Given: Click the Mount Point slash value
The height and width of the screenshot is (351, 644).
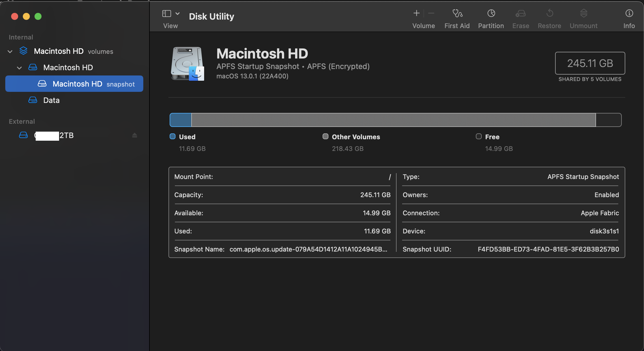Looking at the screenshot, I should coord(390,177).
